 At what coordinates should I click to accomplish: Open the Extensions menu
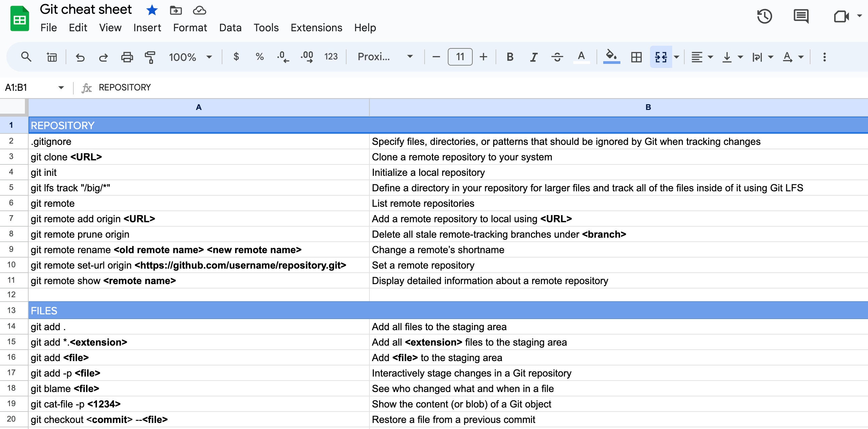pos(316,28)
